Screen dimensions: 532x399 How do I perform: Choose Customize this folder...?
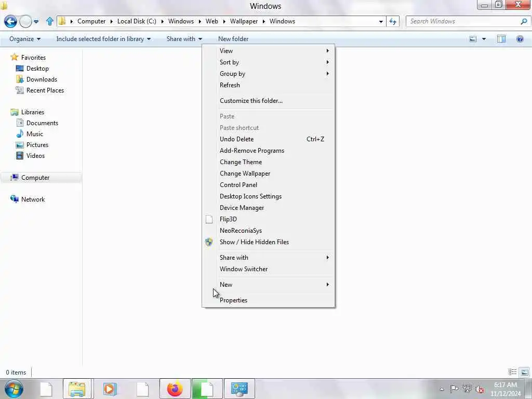coord(269,101)
